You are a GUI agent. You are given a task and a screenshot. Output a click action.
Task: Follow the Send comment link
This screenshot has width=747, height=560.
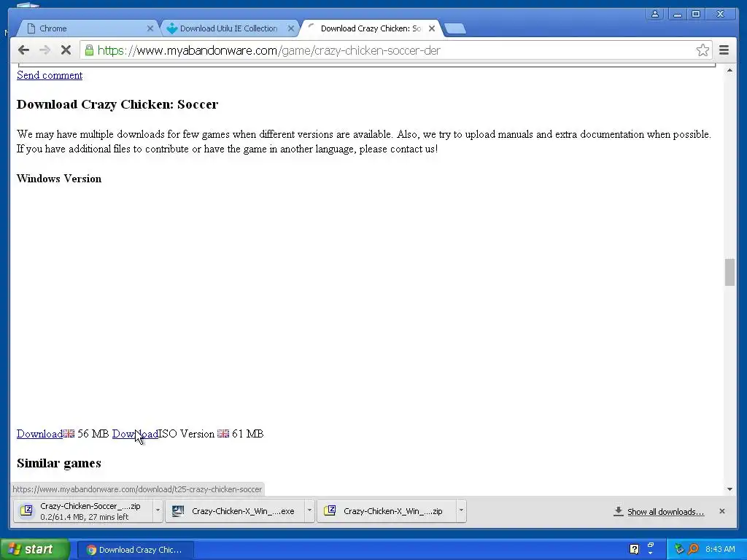click(x=50, y=75)
